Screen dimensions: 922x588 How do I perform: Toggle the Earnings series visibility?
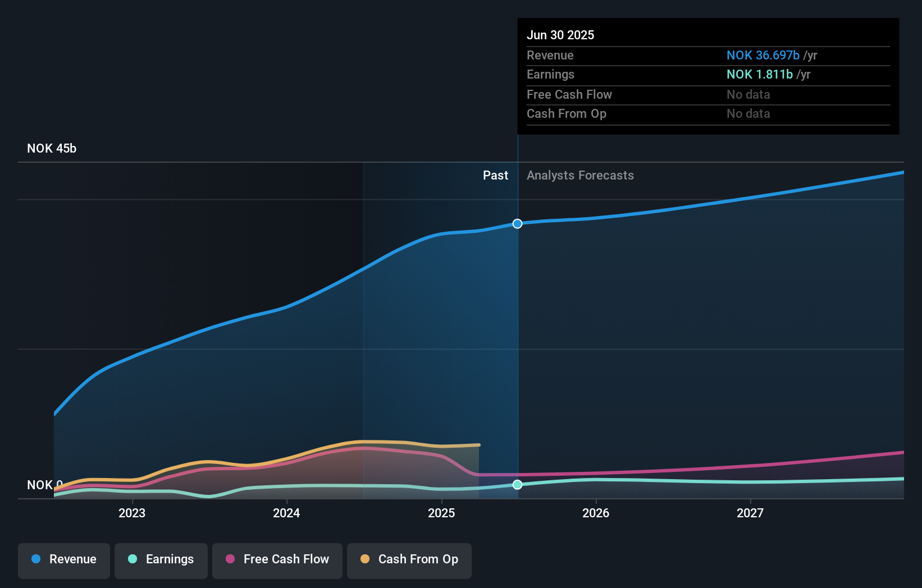click(161, 560)
